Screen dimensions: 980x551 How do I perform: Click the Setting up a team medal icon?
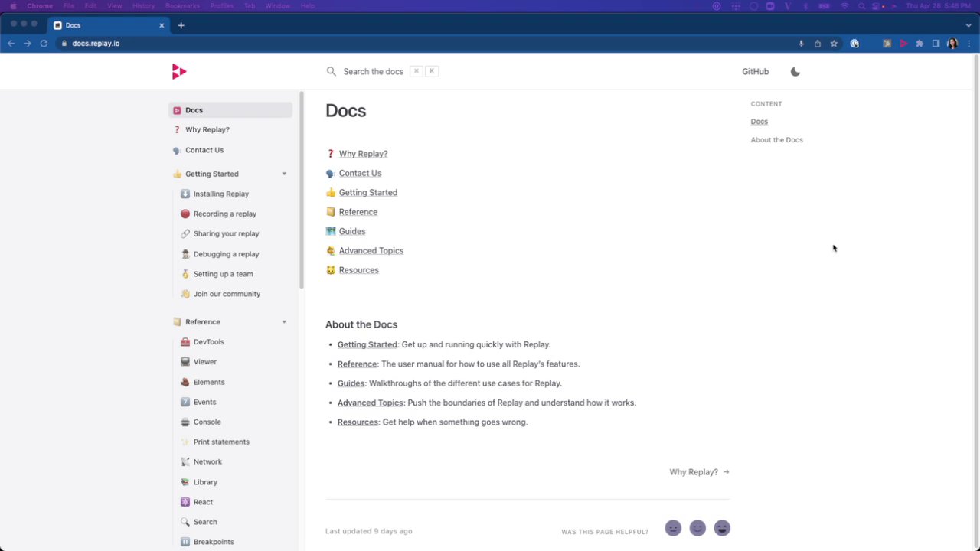pos(185,274)
